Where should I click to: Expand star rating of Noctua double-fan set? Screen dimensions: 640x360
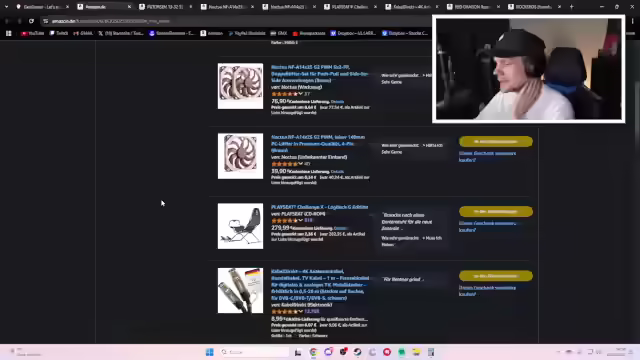(301, 94)
